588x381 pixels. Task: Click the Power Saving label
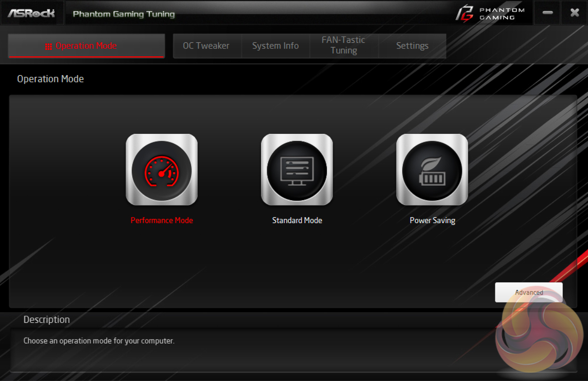click(432, 220)
